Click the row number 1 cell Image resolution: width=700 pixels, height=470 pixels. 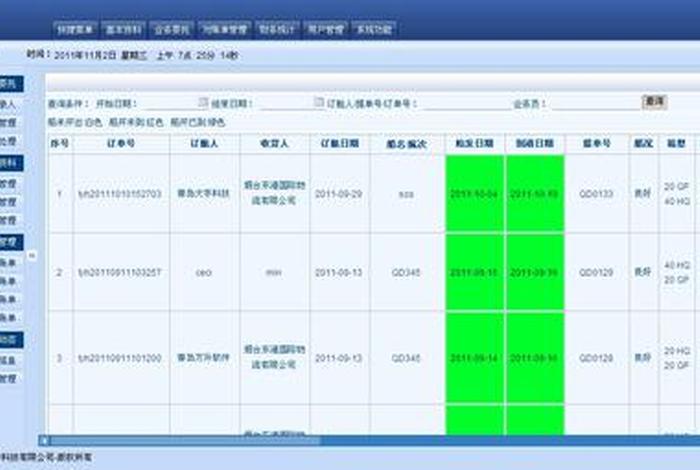[59, 194]
